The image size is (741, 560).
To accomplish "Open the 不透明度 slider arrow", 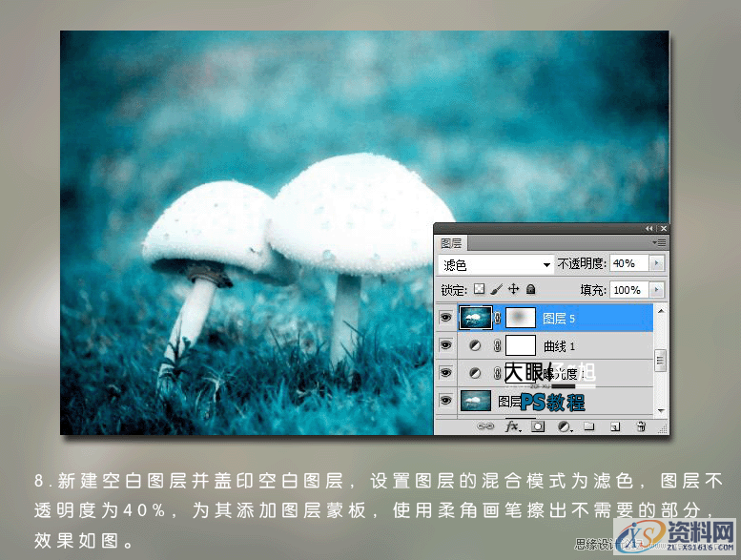I will click(x=657, y=263).
